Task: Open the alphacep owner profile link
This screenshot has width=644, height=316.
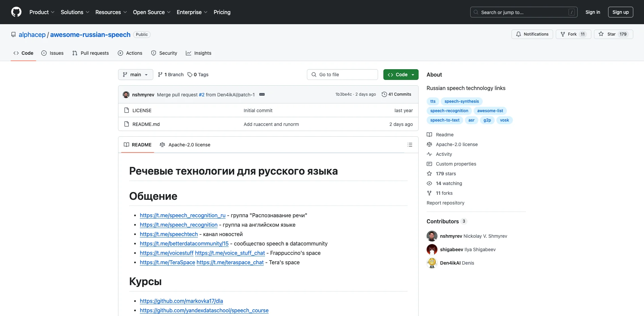Action: click(32, 35)
